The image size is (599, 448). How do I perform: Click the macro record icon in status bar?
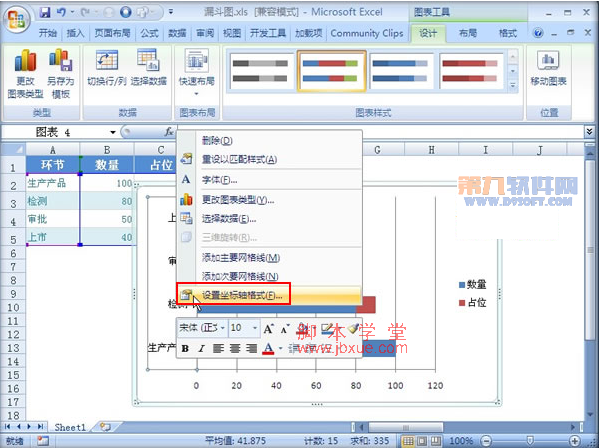[43, 441]
